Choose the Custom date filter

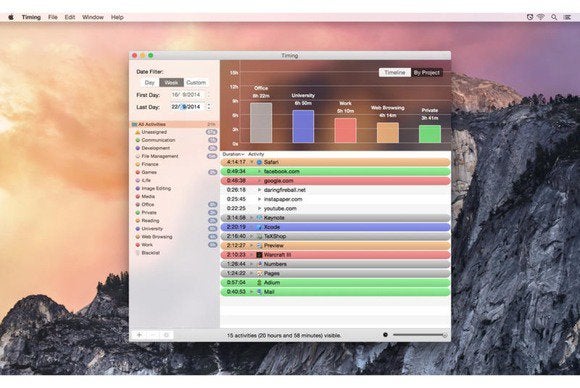[196, 82]
